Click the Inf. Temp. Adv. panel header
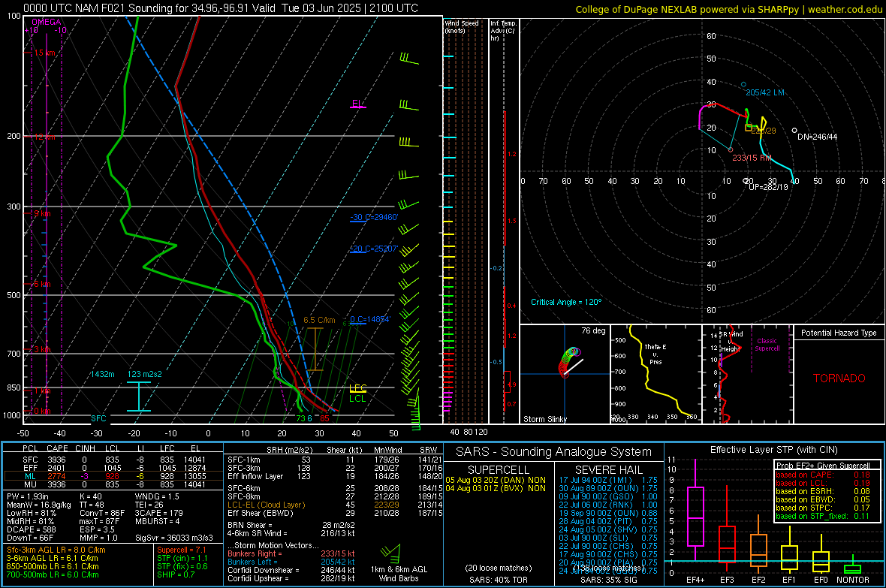 503,30
